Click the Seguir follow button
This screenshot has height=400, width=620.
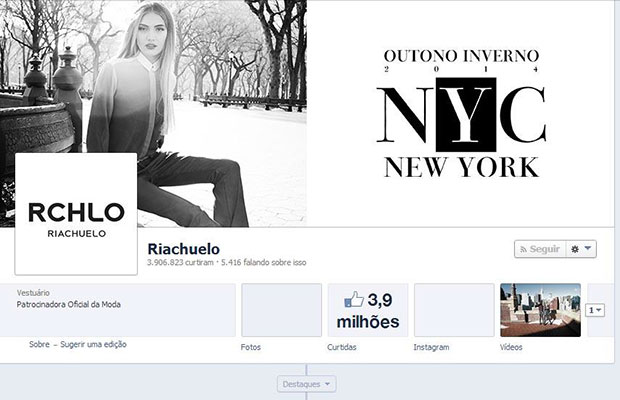point(540,249)
